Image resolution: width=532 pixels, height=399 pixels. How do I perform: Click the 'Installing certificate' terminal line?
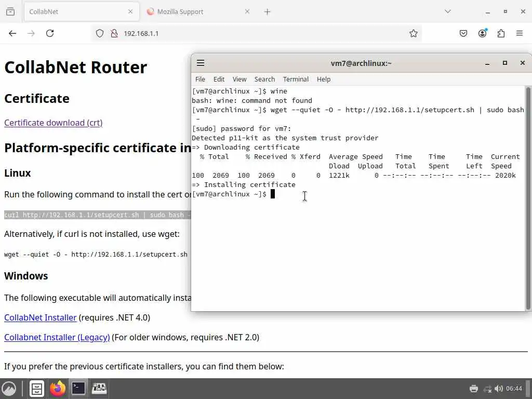click(x=244, y=184)
